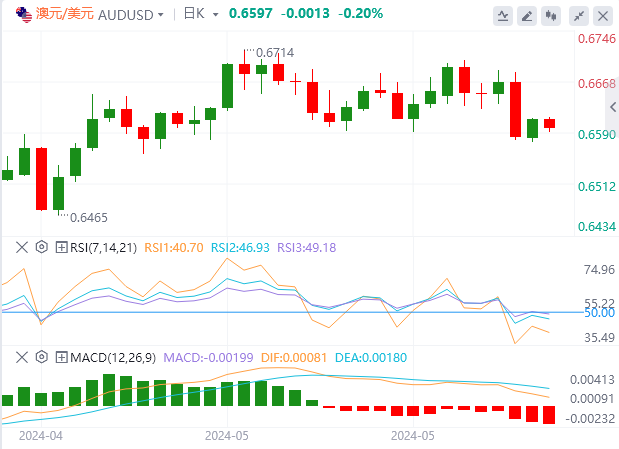Expand the MACD panel plus icon
Screen dimensions: 619x449
[x=61, y=357]
